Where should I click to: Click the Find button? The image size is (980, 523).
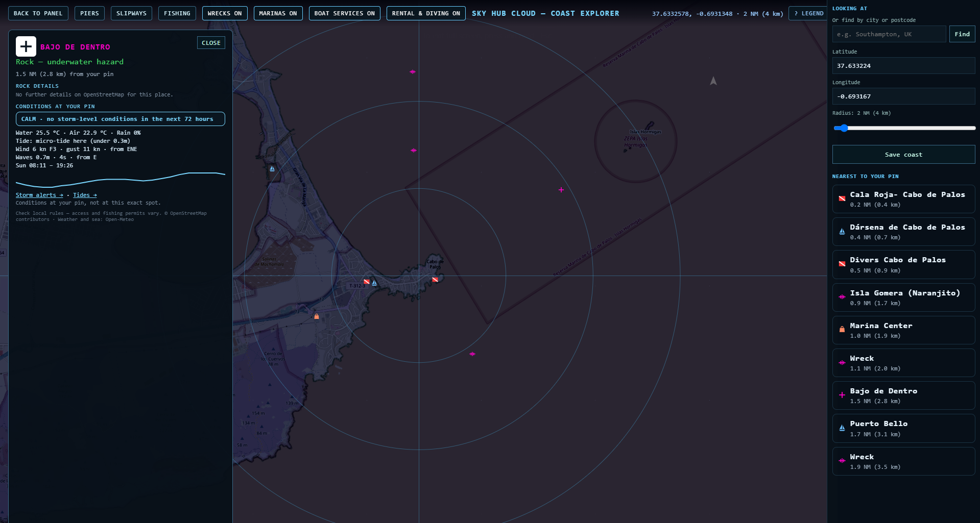pos(962,34)
